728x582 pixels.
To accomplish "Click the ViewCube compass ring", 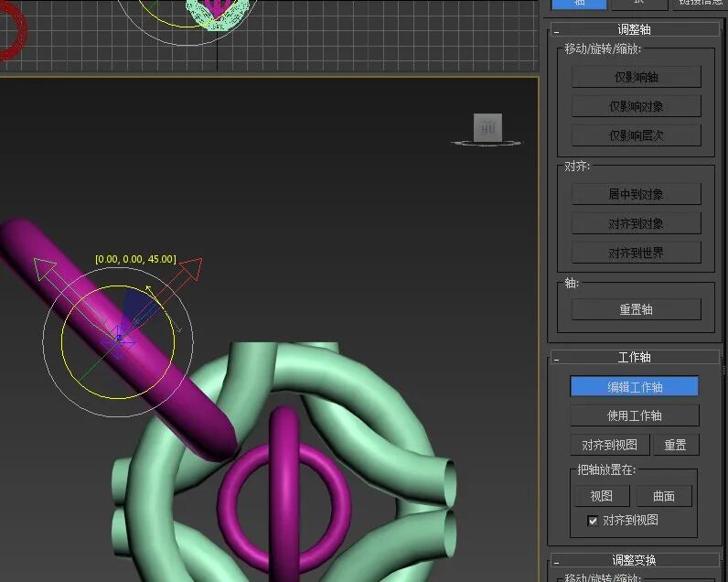I will point(487,144).
